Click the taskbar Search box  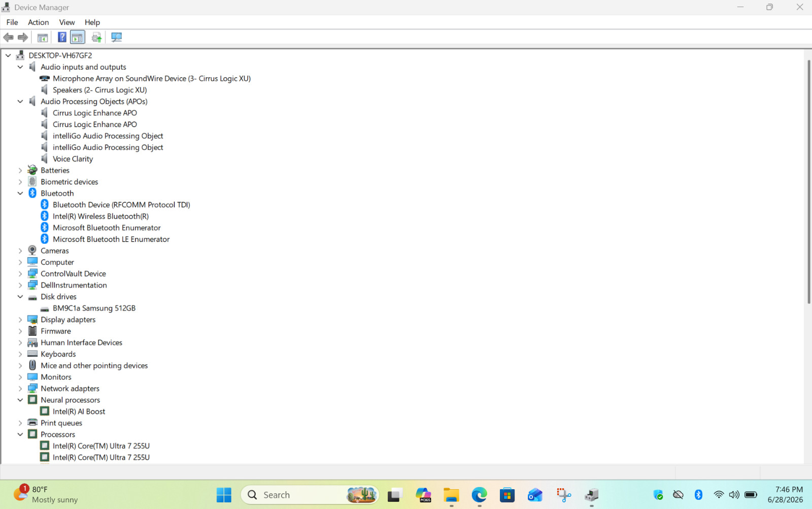(310, 495)
